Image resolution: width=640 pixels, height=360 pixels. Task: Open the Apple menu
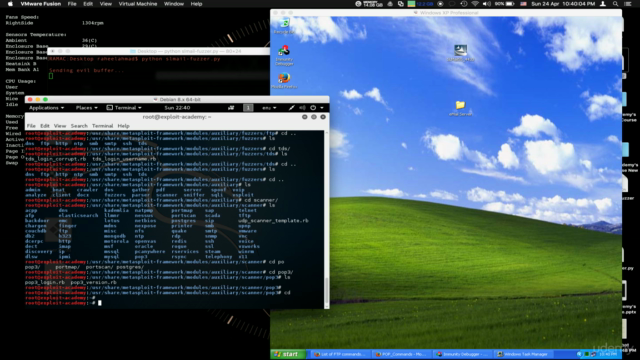tap(10, 4)
